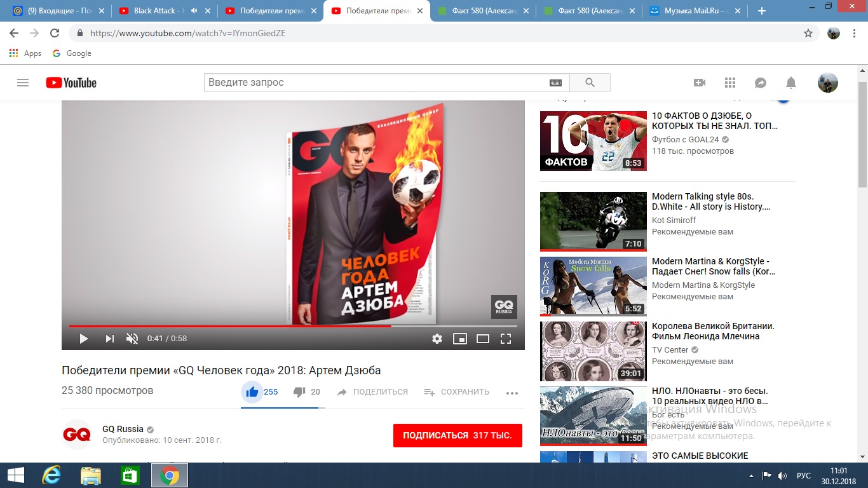Reload the page
The width and height of the screenshot is (868, 488).
55,33
